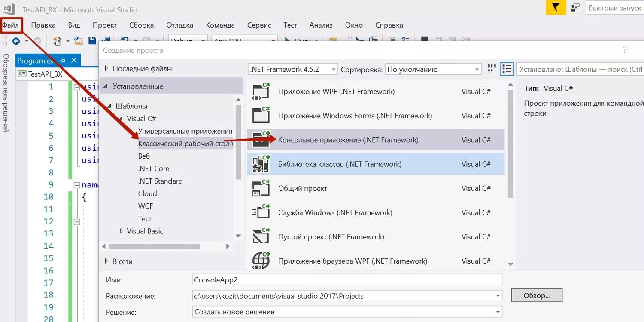Open the Проект menu
The image size is (644, 322).
pos(105,25)
